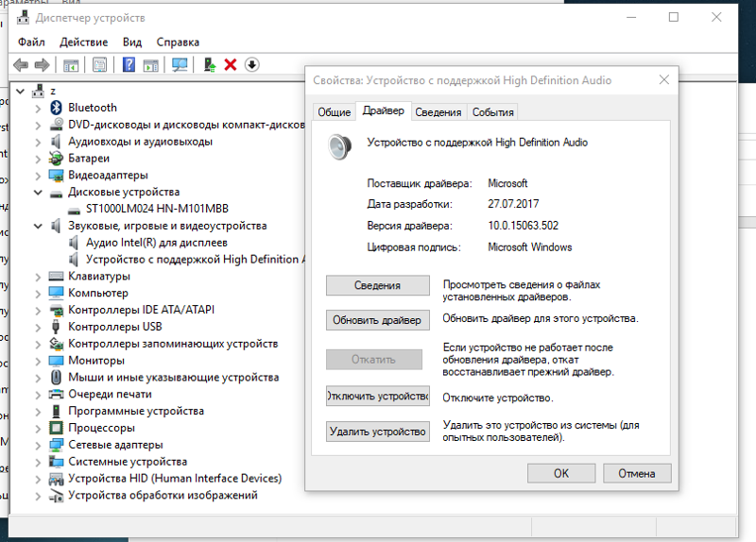Expand the Аудиовходы и аудиовыходы node

[x=38, y=143]
